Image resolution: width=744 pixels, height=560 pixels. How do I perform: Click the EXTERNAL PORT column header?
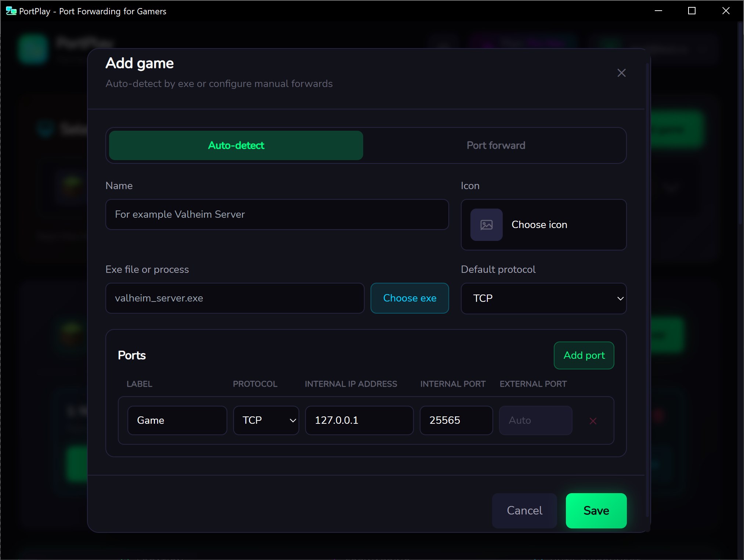click(533, 384)
